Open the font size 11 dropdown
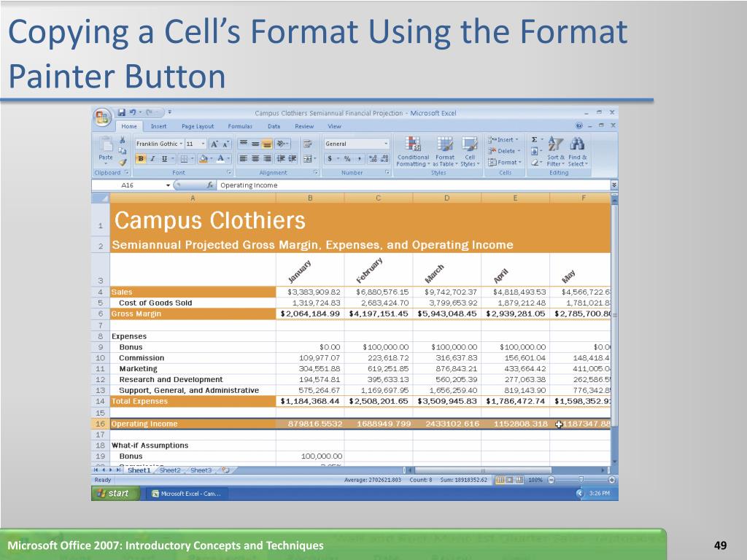Screen dimensions: 747x560 203,144
